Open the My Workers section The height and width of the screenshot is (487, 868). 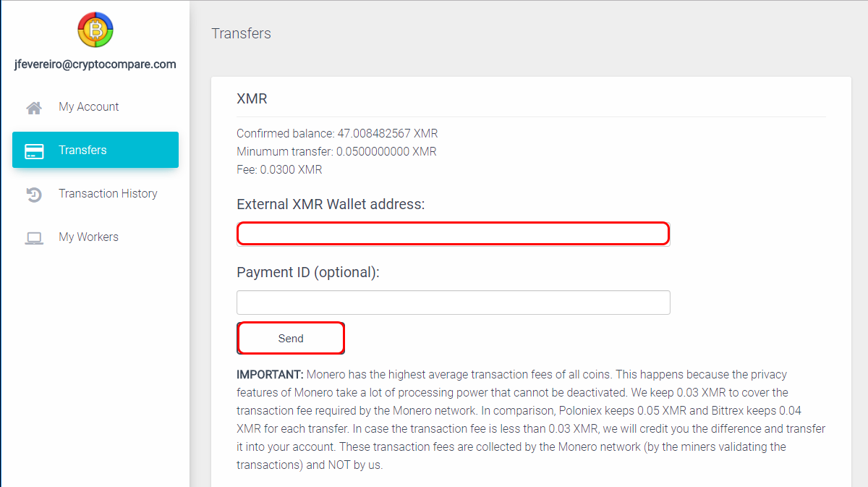(x=88, y=237)
